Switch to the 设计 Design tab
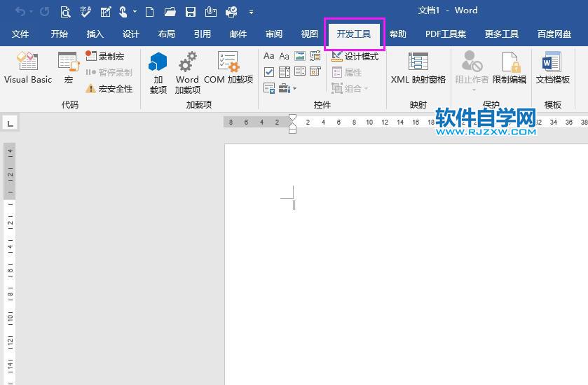The height and width of the screenshot is (385, 588). [131, 34]
